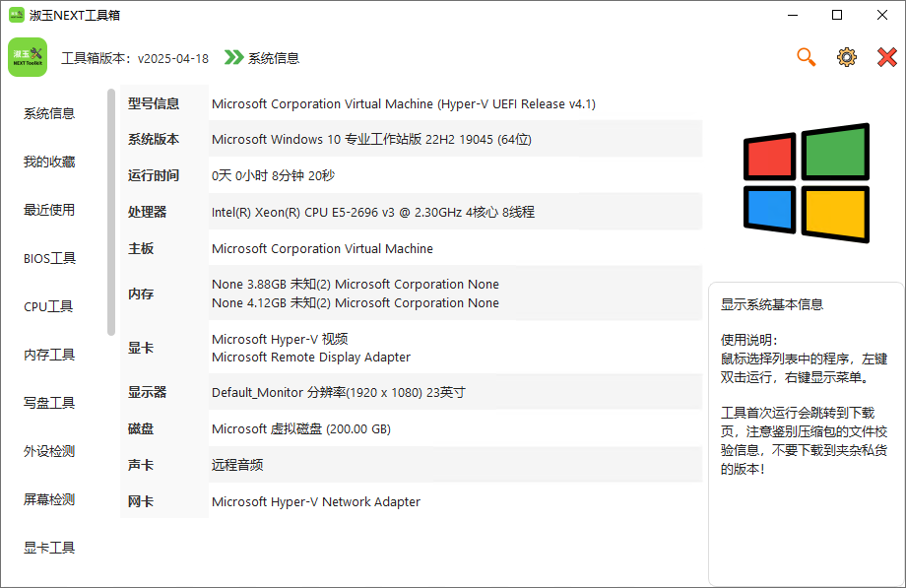Select 内存工具 from the sidebar
The width and height of the screenshot is (906, 588).
(x=49, y=355)
